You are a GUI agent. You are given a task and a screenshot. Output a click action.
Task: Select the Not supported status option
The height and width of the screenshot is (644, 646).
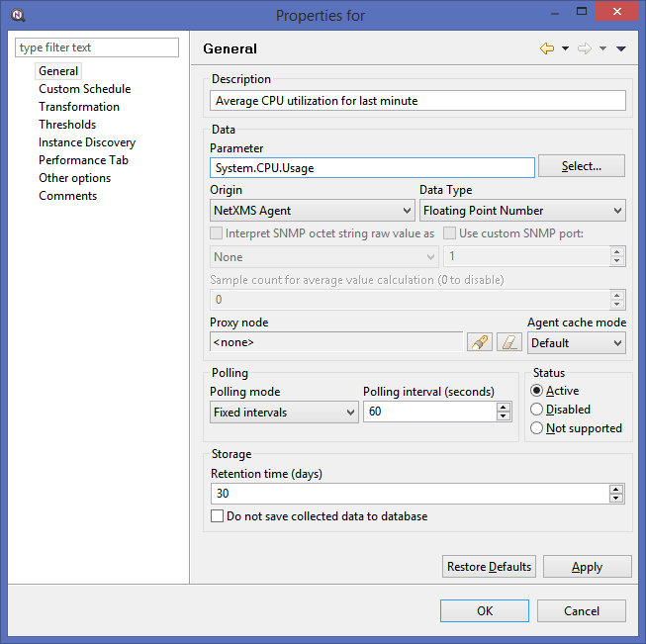(537, 428)
